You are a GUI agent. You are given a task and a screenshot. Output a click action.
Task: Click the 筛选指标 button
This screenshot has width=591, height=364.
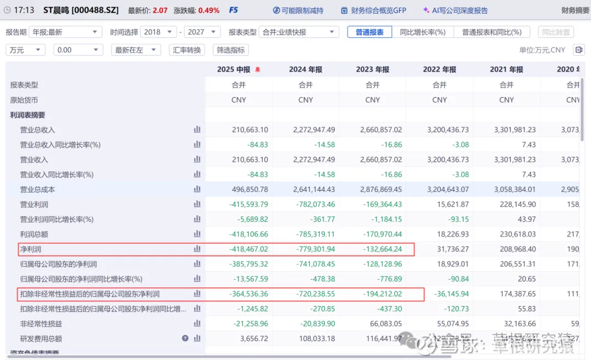(x=230, y=50)
